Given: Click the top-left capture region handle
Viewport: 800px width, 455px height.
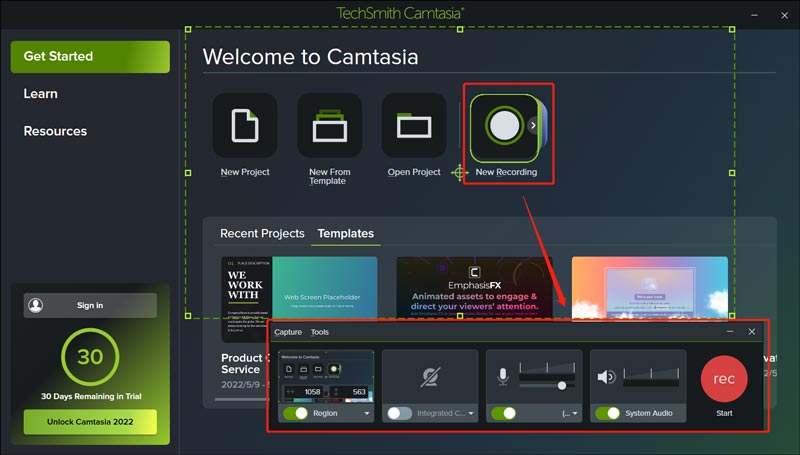Looking at the screenshot, I should (x=188, y=30).
